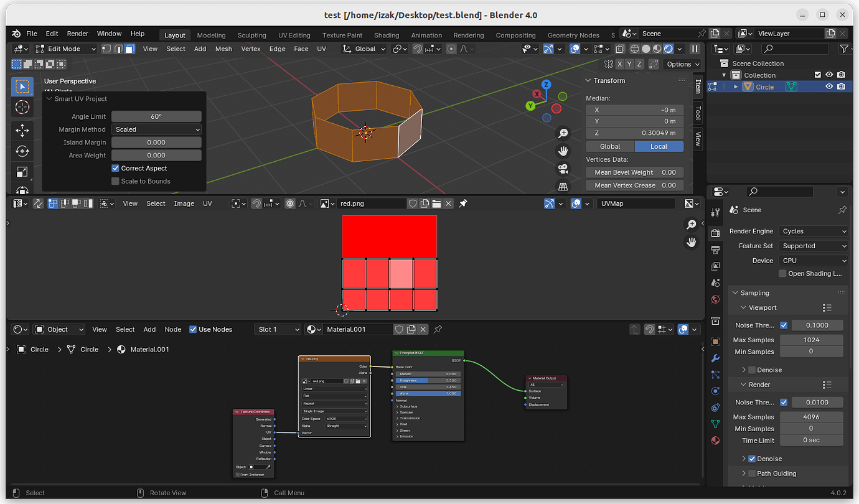Choose the Move tool in the viewport toolbar
The height and width of the screenshot is (504, 859).
[22, 130]
